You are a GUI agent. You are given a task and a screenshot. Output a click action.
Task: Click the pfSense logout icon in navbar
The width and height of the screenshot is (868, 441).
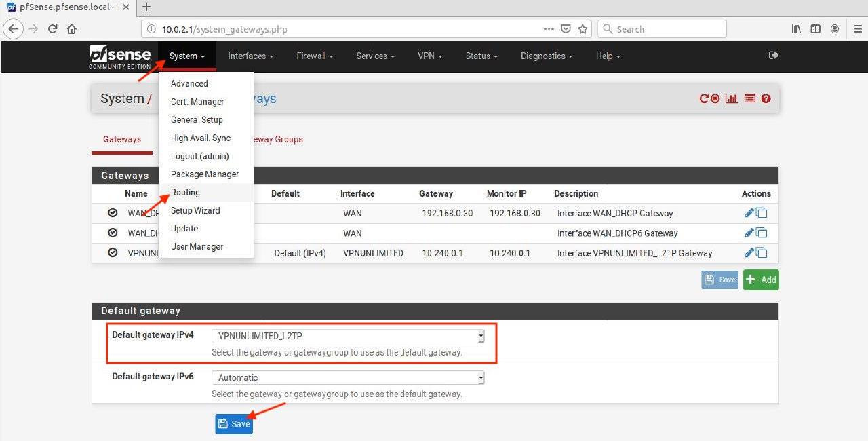(x=773, y=56)
